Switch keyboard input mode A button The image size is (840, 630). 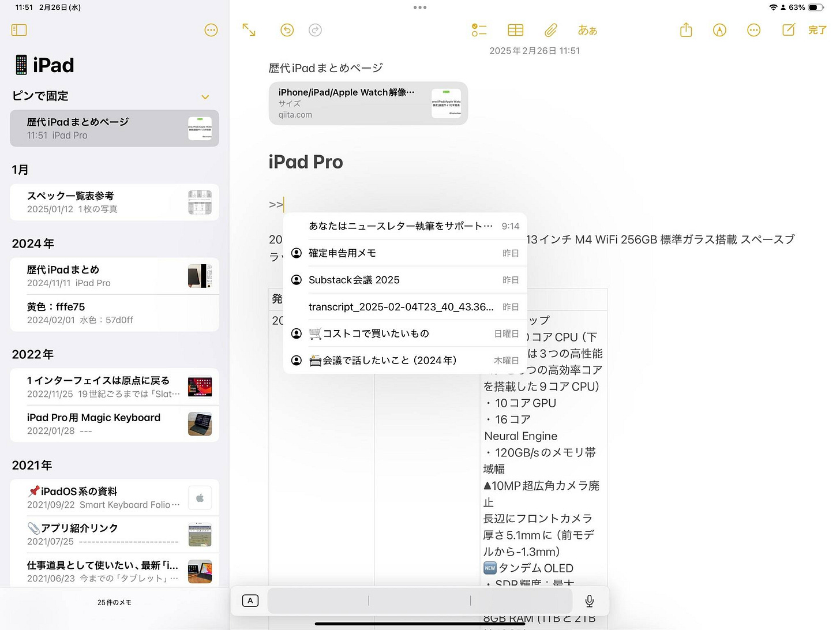[x=250, y=601]
